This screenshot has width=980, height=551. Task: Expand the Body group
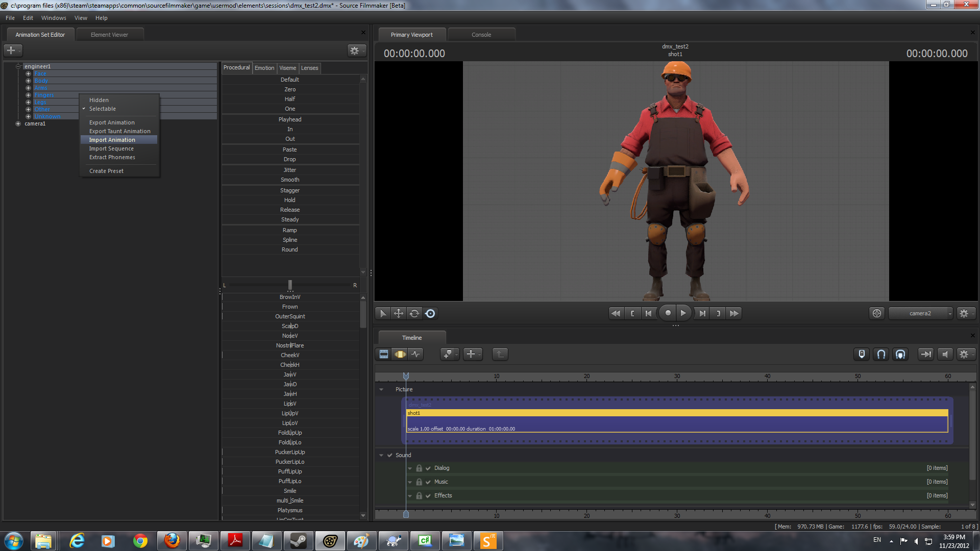tap(29, 81)
